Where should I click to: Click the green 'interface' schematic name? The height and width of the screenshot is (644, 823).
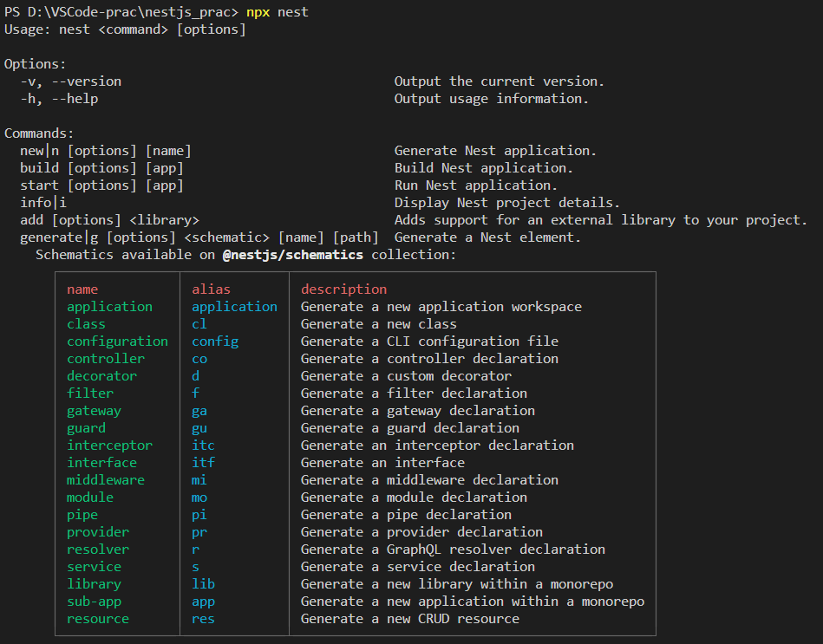101,463
